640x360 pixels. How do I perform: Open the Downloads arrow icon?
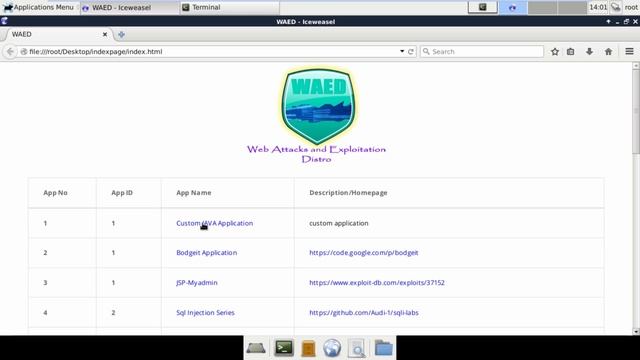(x=589, y=51)
